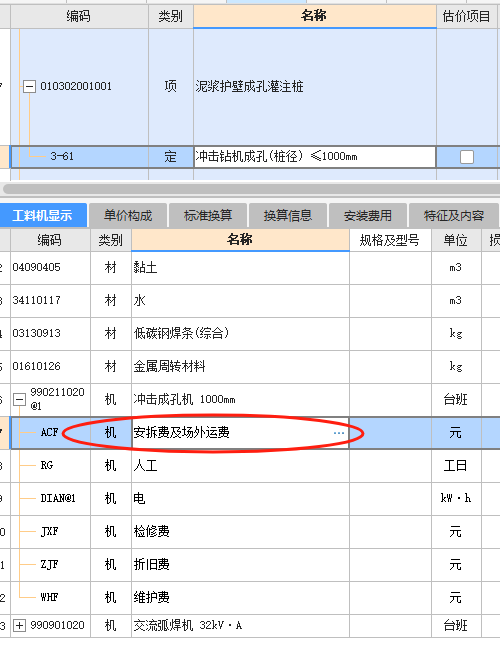500x645 pixels.
Task: Select the RG tree row code
Action: 46,465
